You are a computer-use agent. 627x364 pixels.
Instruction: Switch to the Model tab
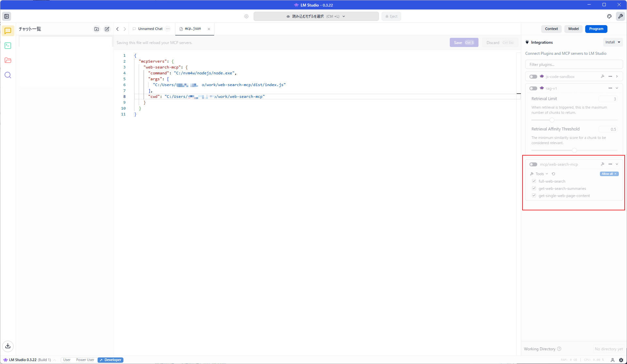[573, 29]
